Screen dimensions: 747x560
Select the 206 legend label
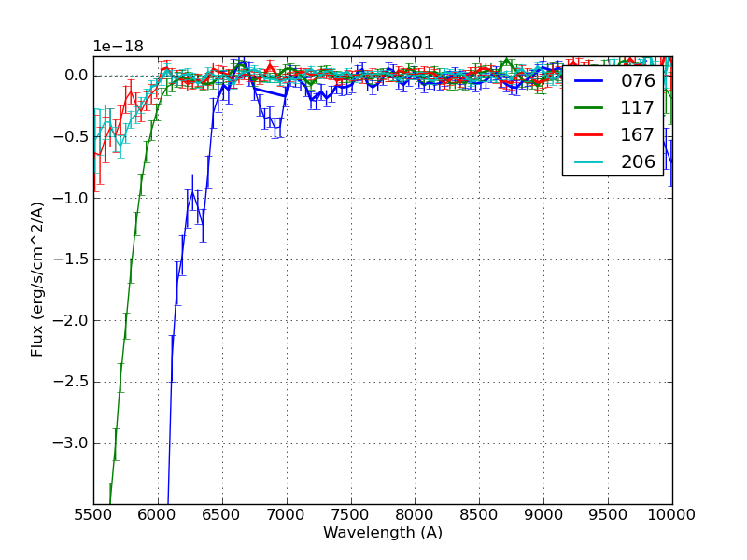click(638, 161)
